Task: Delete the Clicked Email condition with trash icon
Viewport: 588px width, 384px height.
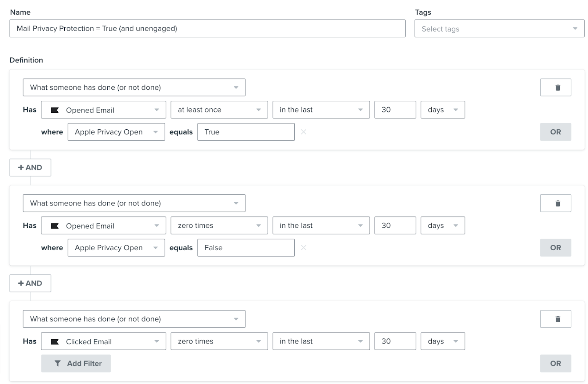Action: point(555,319)
